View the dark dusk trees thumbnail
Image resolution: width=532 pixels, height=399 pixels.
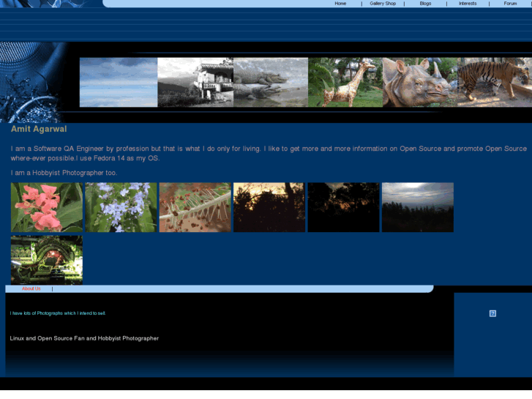coord(343,207)
